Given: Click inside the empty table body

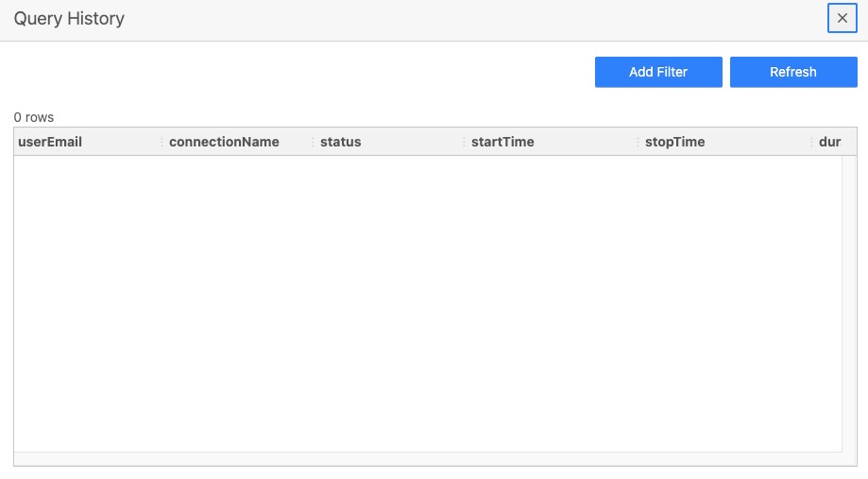Looking at the screenshot, I should pyautogui.click(x=425, y=302).
